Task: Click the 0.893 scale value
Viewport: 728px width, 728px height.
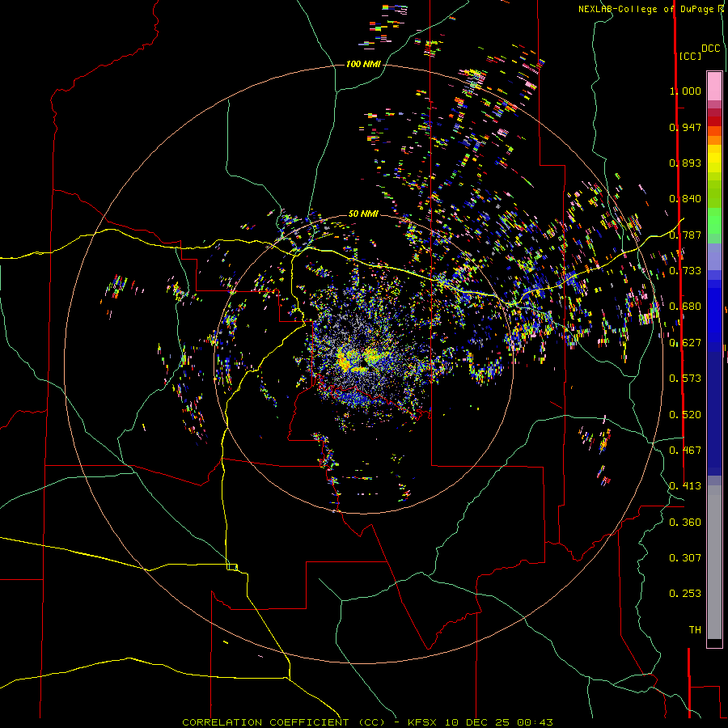Action: pos(685,163)
